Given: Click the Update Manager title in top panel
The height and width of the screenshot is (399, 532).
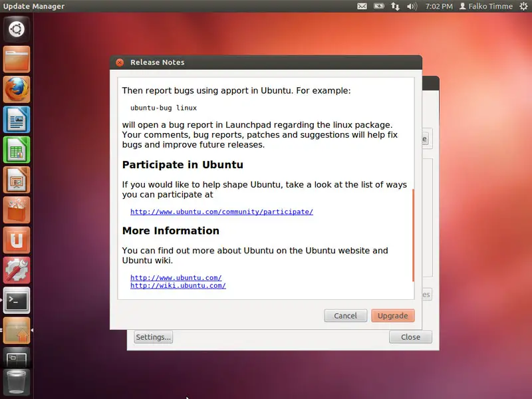Looking at the screenshot, I should [34, 6].
